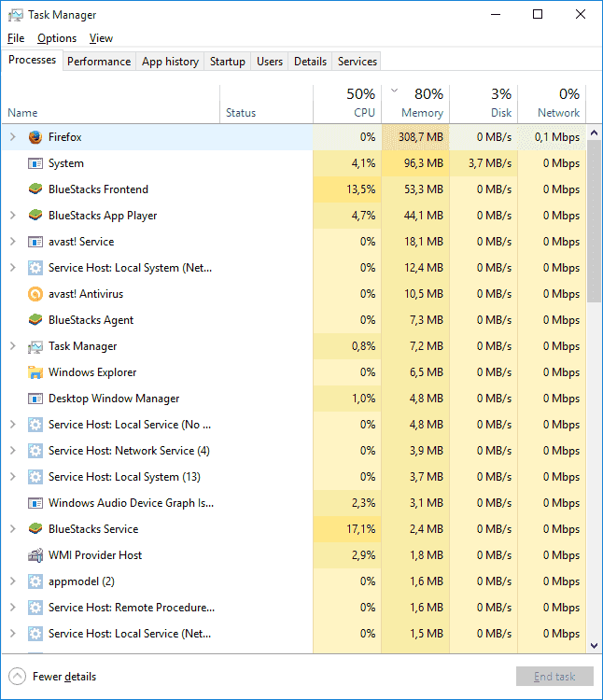Click the vertical scrollbar thumb

click(594, 221)
